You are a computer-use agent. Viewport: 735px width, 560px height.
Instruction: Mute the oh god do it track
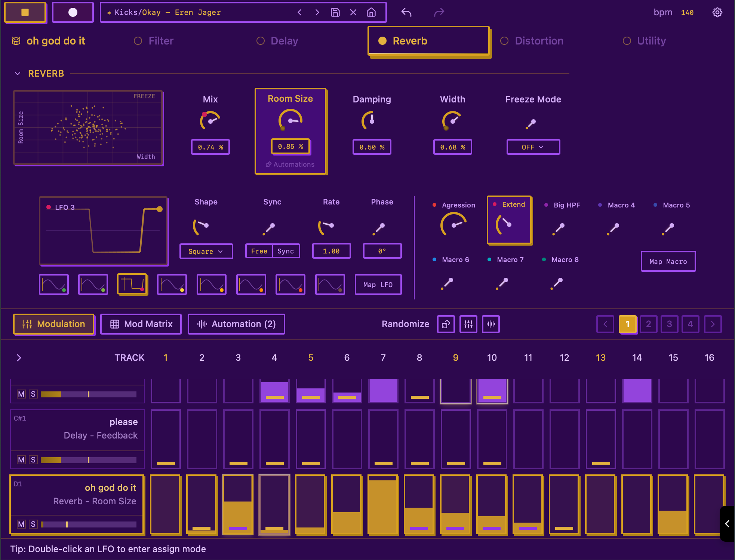(x=21, y=524)
